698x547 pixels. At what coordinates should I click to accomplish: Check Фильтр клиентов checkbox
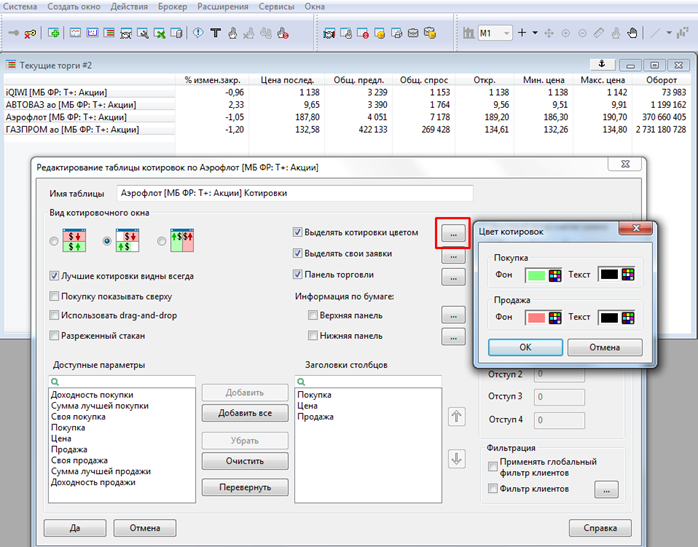coord(493,488)
